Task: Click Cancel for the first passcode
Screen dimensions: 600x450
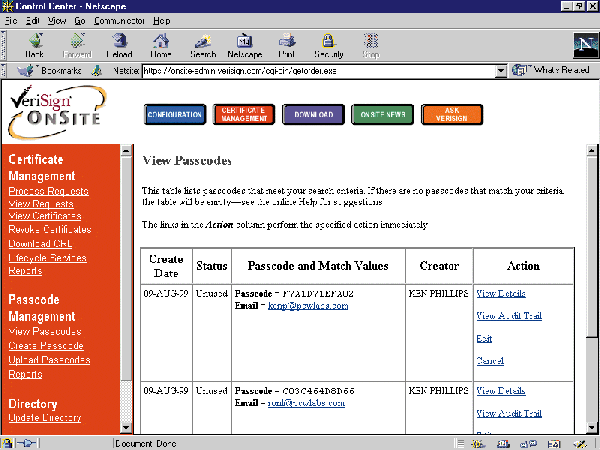Action: point(490,360)
